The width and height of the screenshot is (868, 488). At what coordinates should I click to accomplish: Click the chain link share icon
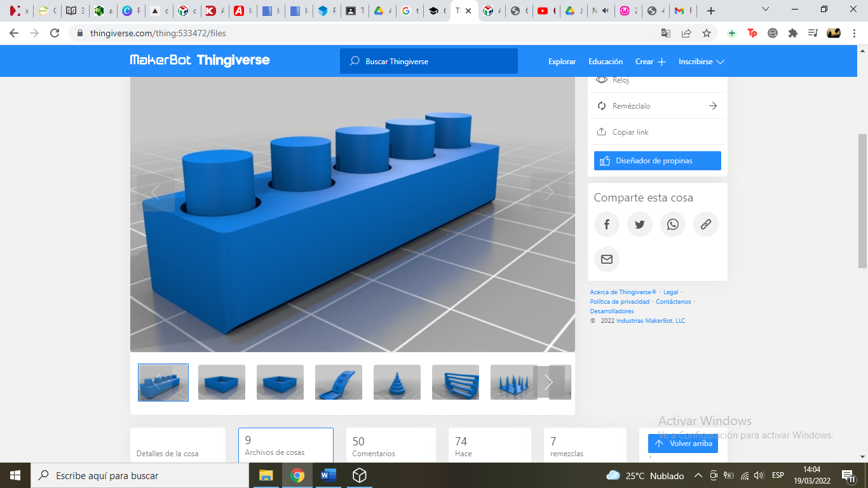coord(705,224)
